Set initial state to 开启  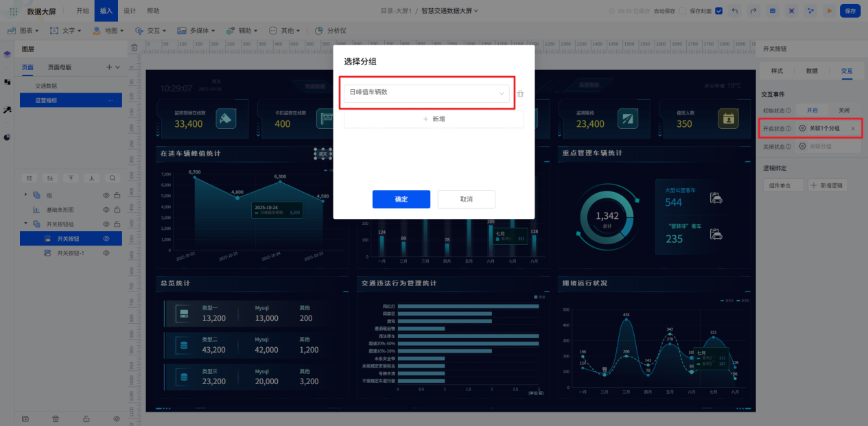coord(812,110)
